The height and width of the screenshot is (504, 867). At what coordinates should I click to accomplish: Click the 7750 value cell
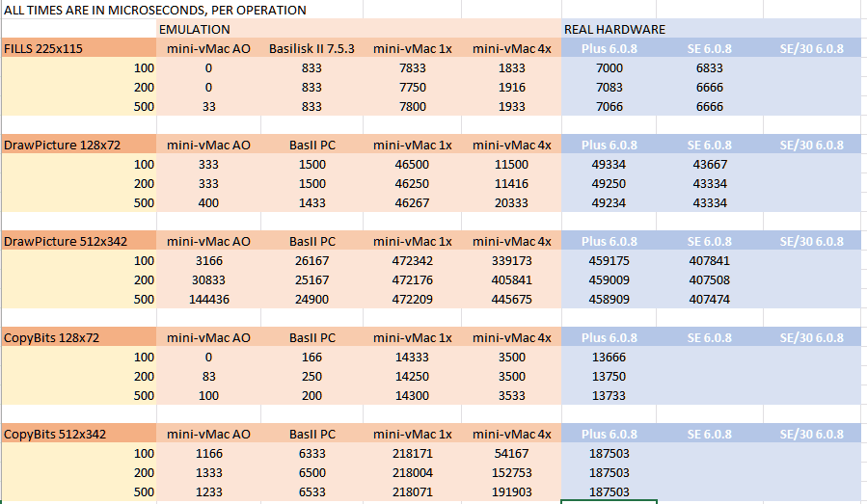click(x=413, y=88)
